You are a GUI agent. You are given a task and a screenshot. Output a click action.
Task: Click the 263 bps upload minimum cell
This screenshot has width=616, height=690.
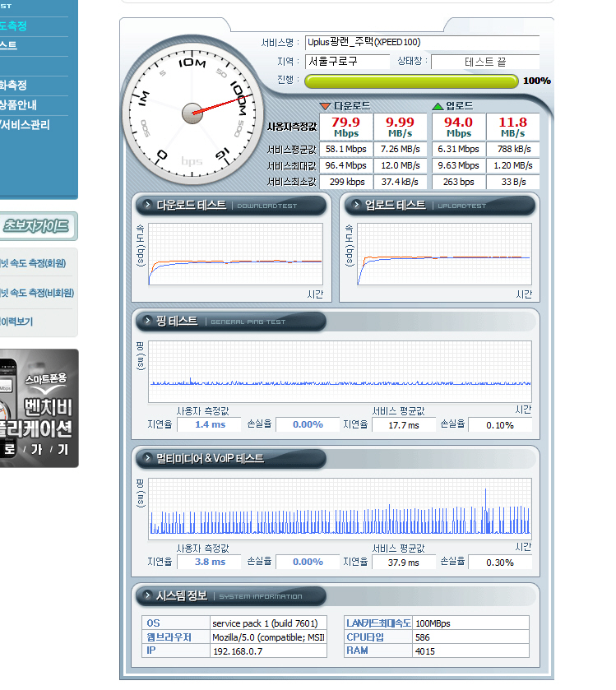458,182
